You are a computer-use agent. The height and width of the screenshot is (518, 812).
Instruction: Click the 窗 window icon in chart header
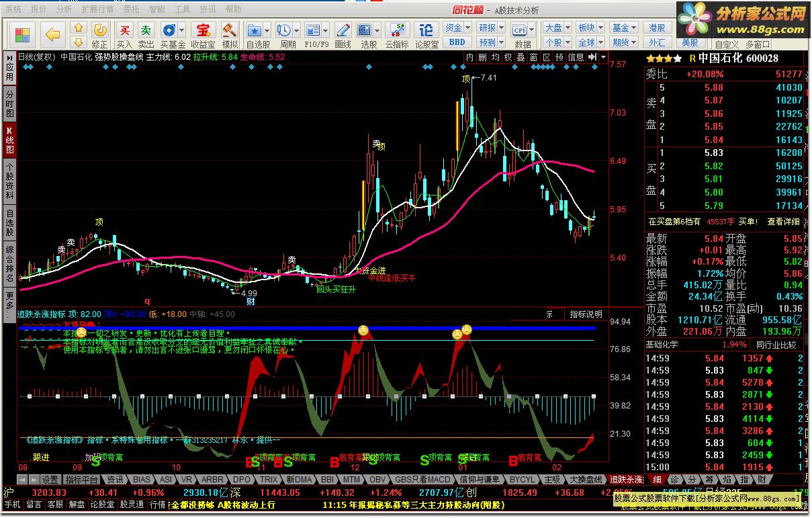533,58
